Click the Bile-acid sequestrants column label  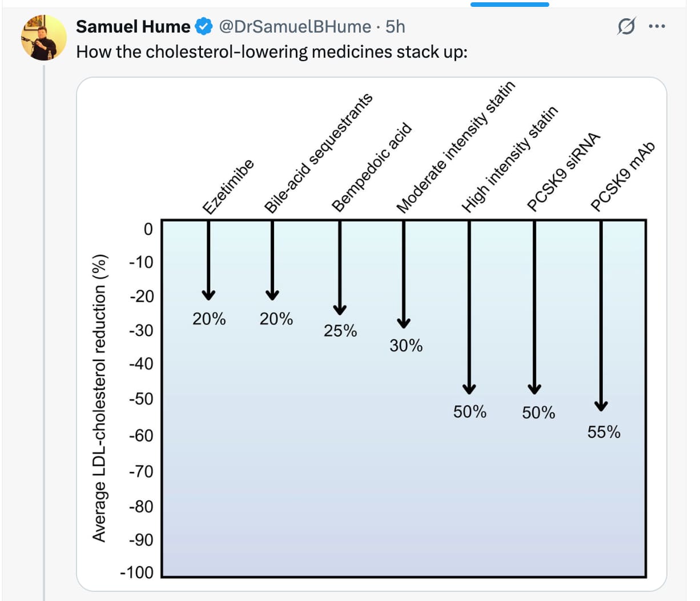[317, 154]
